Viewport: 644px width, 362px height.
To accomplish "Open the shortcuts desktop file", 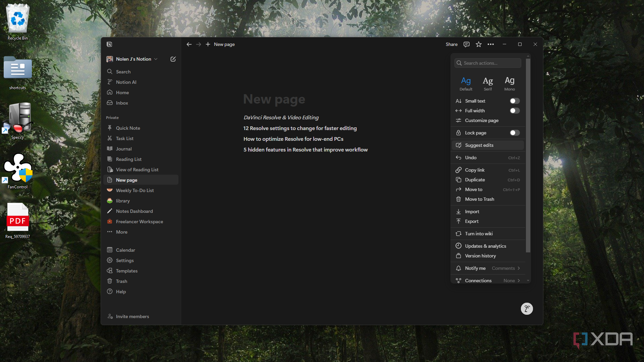I will coord(18,73).
